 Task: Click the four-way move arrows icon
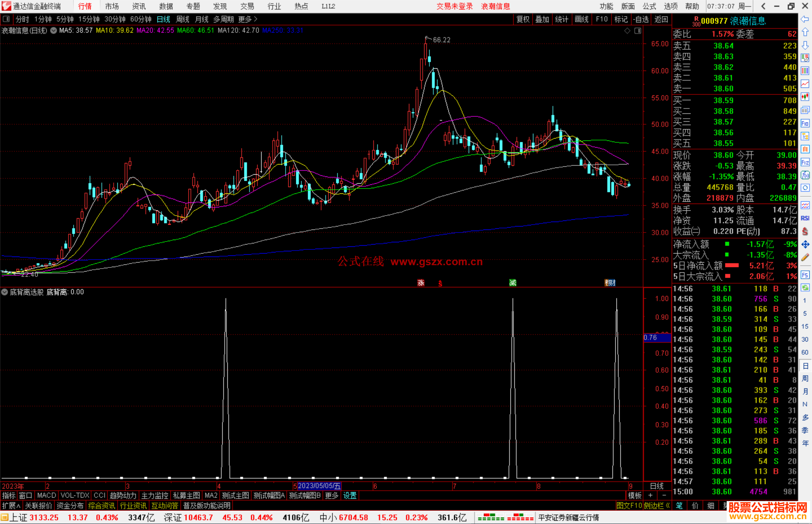click(805, 245)
